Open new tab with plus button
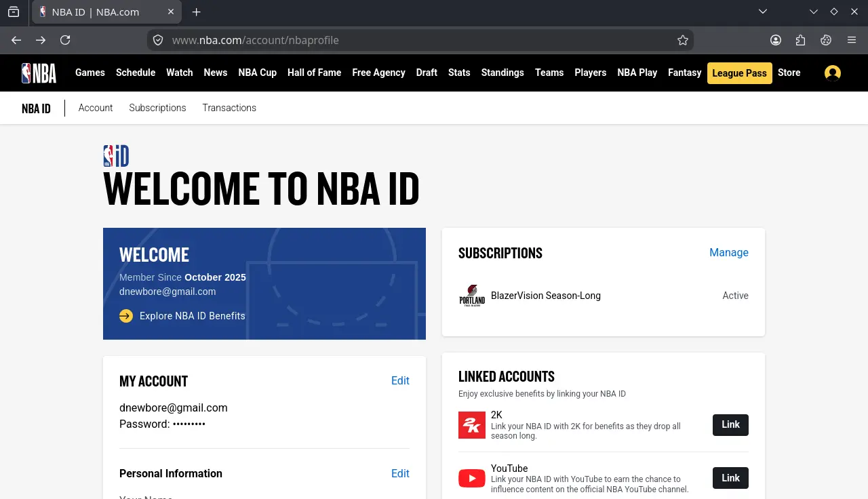The width and height of the screenshot is (868, 499). pos(197,12)
